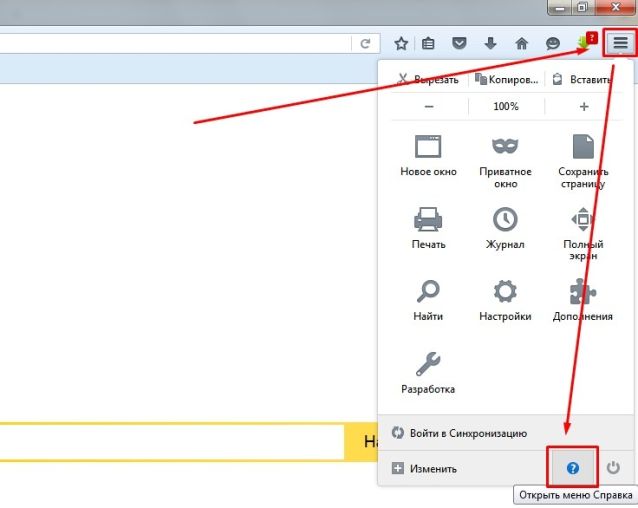This screenshot has width=638, height=508.
Task: Click the Save Page icon
Action: tap(583, 149)
